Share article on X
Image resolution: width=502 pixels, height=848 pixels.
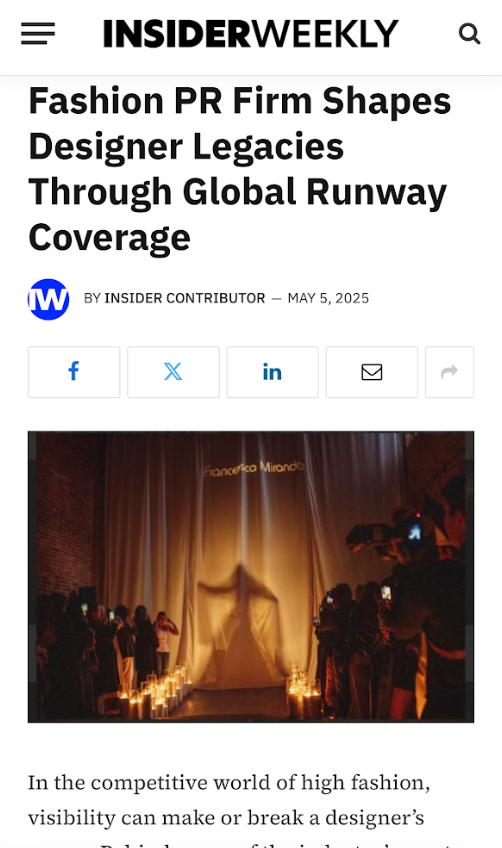[x=173, y=372]
